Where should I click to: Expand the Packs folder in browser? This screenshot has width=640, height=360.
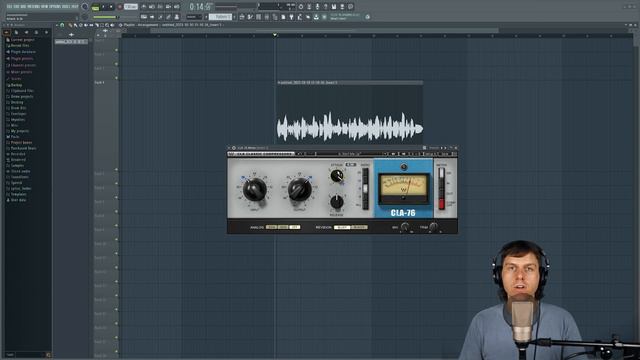click(x=13, y=137)
